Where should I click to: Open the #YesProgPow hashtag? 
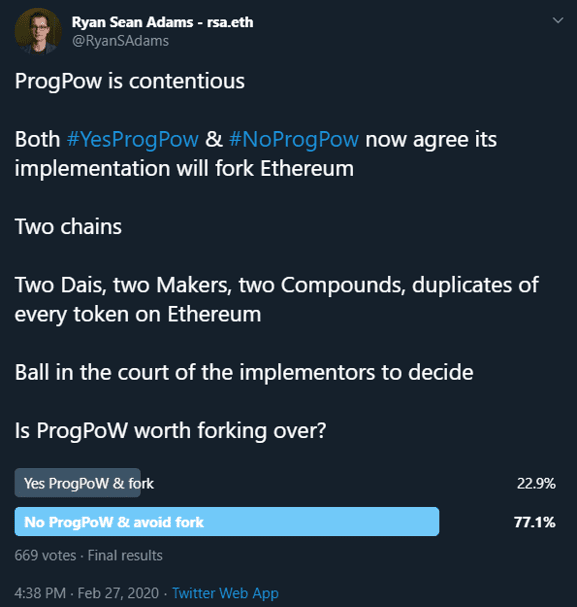click(133, 139)
